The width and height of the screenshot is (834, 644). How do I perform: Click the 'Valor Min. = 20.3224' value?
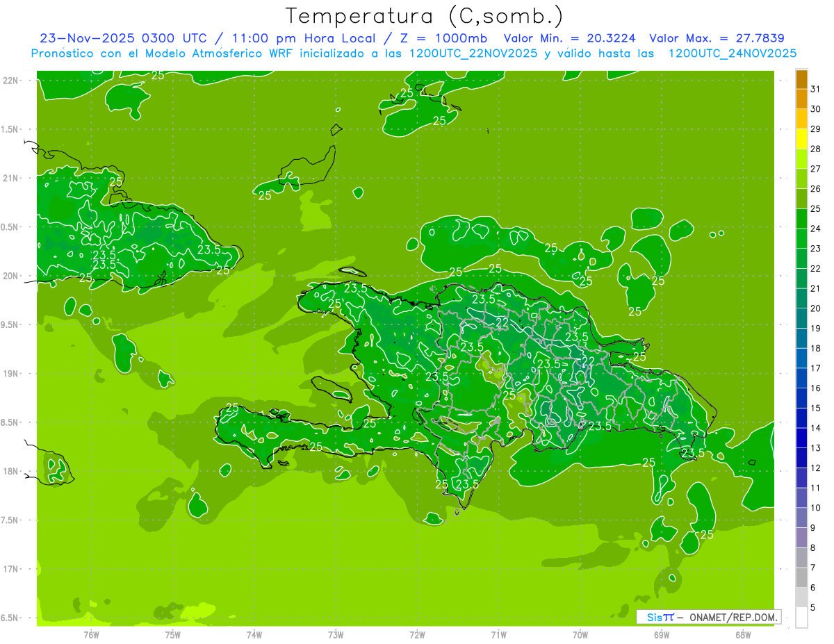569,38
